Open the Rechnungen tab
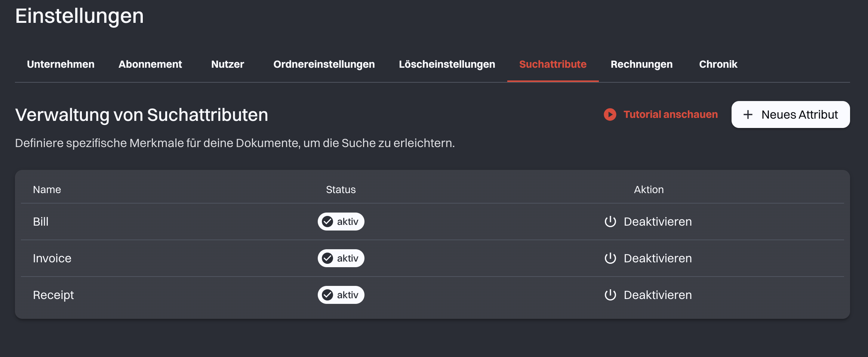 coord(641,64)
